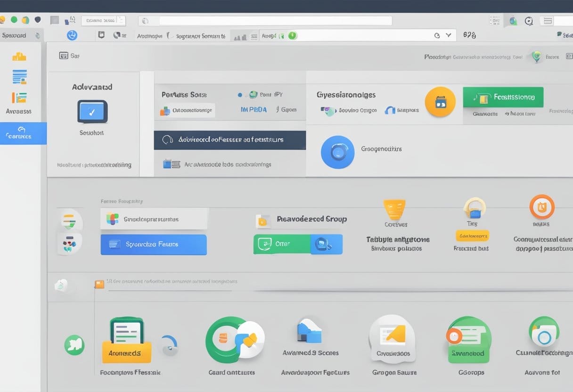This screenshot has width=573, height=392.
Task: Click the blue folder Avanned Scores icon
Action: 309,331
